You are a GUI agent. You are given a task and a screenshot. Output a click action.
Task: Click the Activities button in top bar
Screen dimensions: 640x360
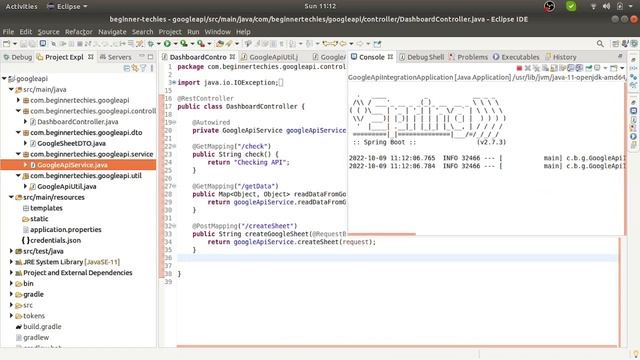pos(21,6)
